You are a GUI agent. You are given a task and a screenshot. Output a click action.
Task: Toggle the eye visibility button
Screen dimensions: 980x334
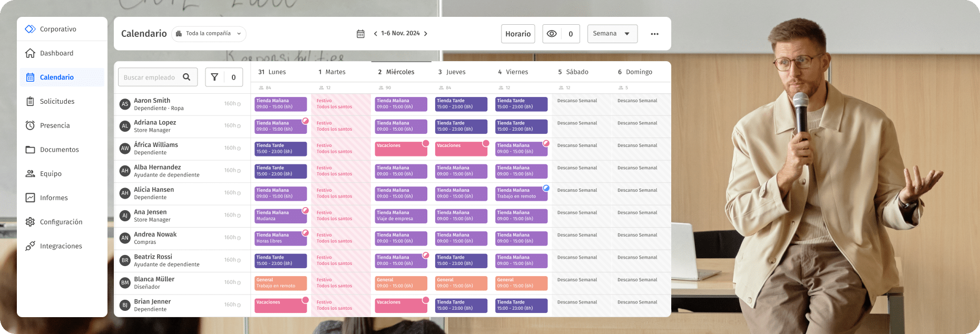point(552,34)
